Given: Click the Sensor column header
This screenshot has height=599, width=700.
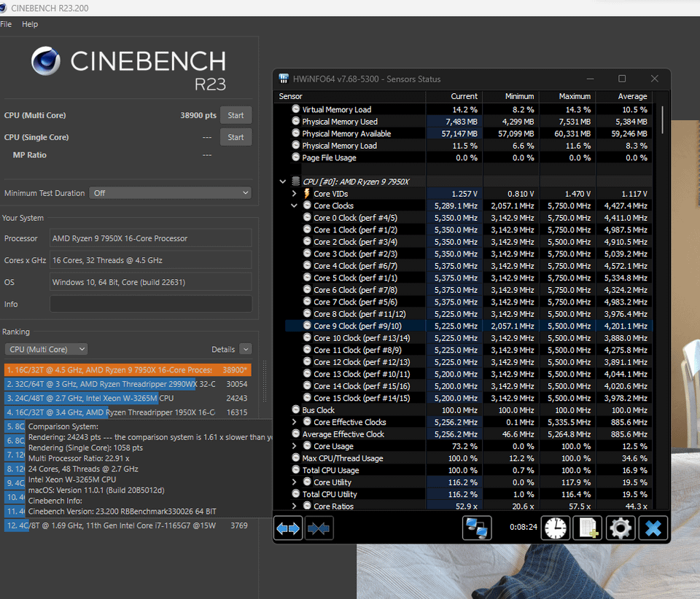Looking at the screenshot, I should [349, 96].
